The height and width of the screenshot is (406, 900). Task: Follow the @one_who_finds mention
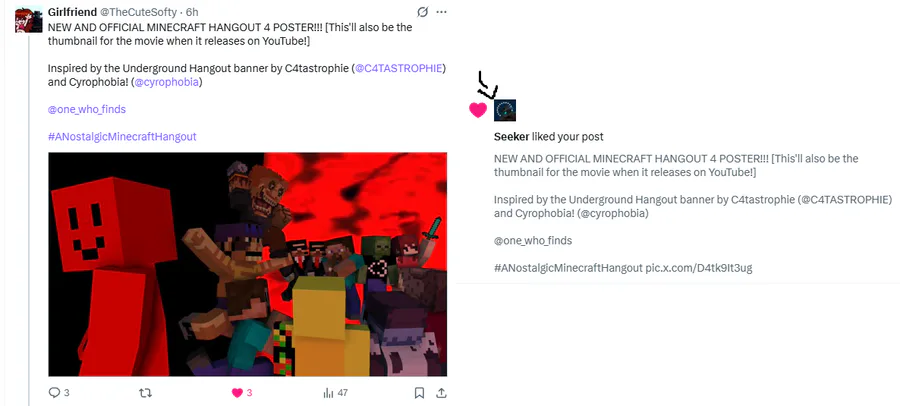(x=87, y=109)
